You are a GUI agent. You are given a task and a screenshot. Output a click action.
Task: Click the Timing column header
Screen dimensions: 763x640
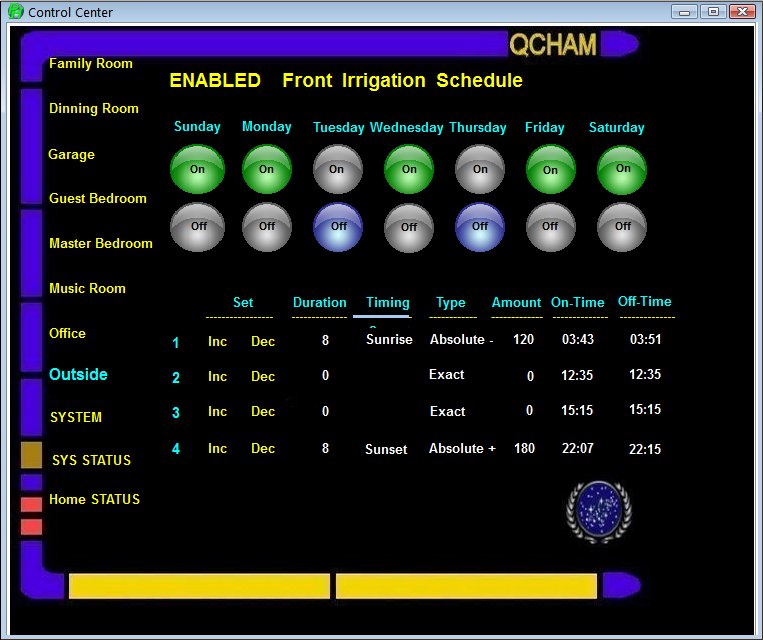[x=388, y=303]
